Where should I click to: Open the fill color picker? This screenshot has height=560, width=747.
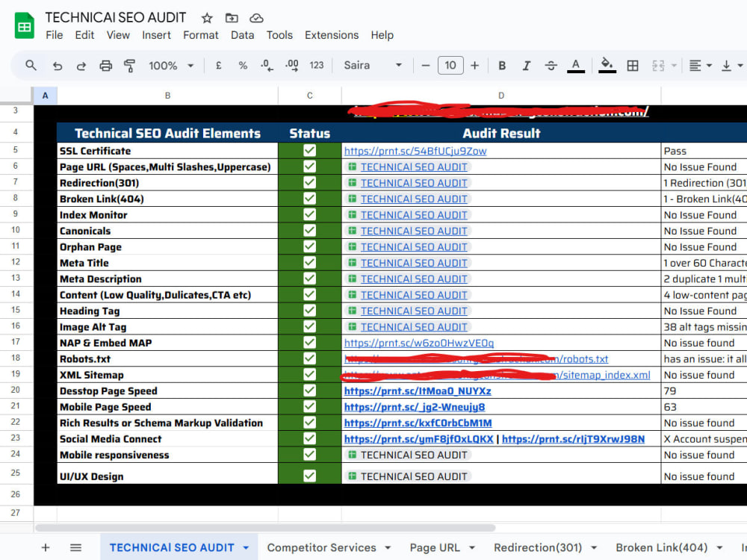607,66
